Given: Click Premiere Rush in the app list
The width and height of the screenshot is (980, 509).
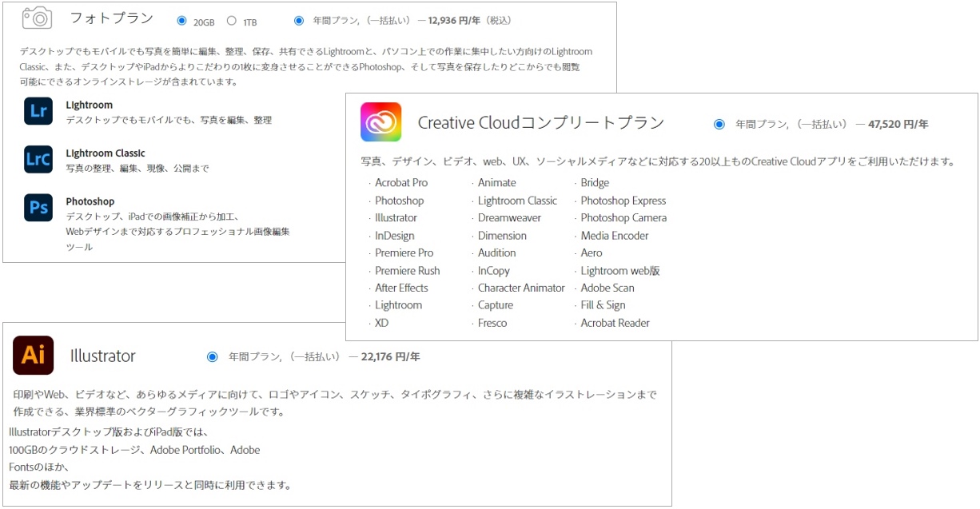Looking at the screenshot, I should click(x=408, y=271).
